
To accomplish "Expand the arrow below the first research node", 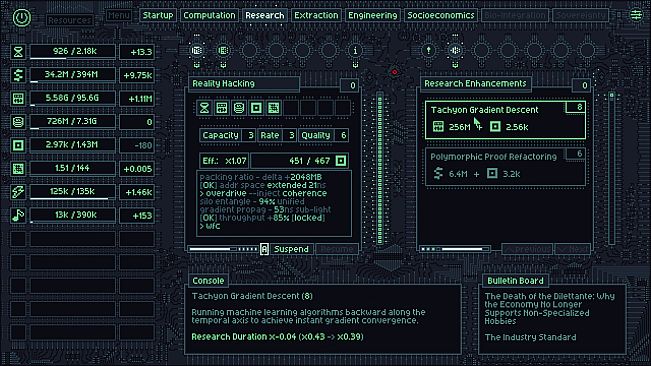I will (197, 65).
